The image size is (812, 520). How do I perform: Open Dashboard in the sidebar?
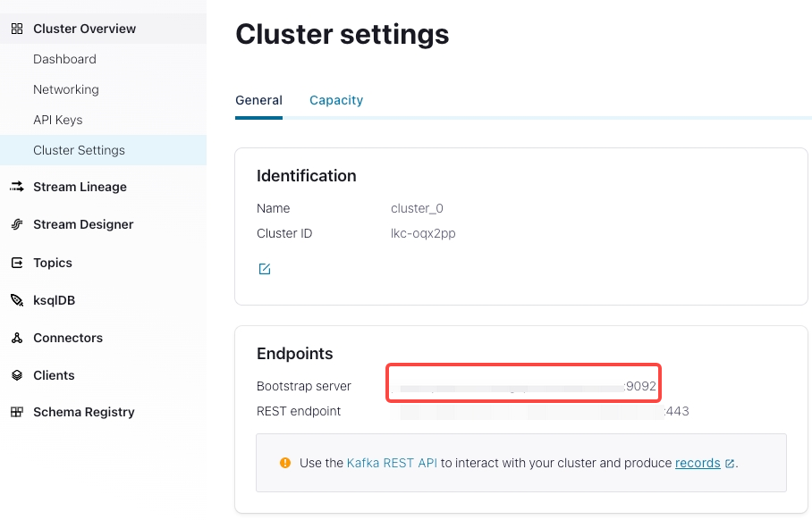click(64, 59)
